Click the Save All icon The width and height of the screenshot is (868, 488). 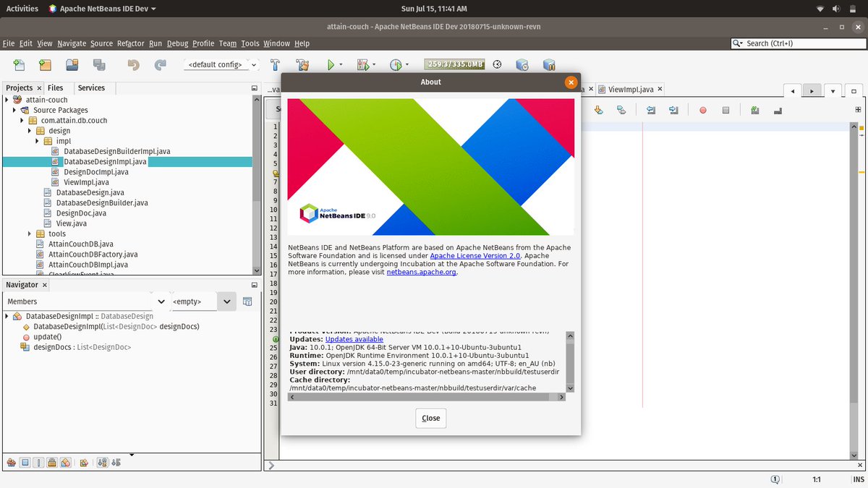point(99,64)
